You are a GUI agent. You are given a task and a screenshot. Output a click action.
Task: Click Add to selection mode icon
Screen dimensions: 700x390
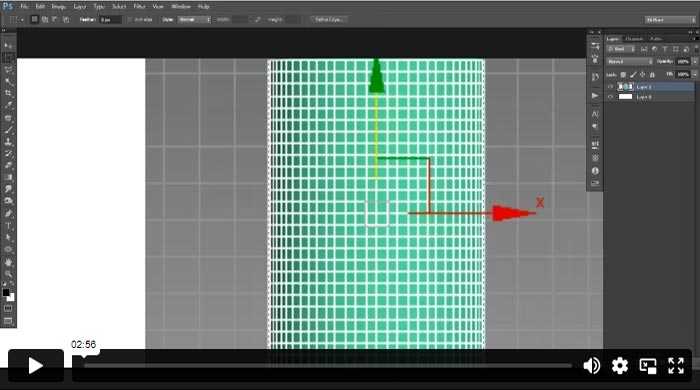click(x=45, y=20)
